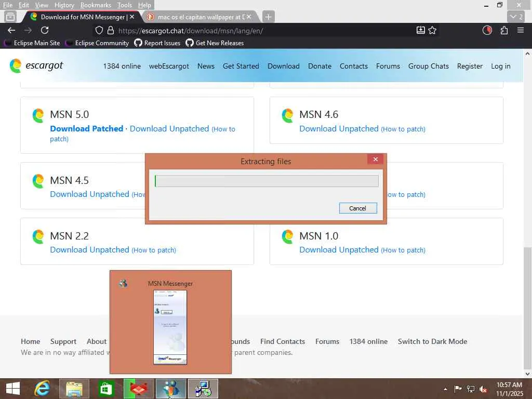Open the sidebar toggle icon beside tabs
The width and height of the screenshot is (532, 399).
click(10, 17)
